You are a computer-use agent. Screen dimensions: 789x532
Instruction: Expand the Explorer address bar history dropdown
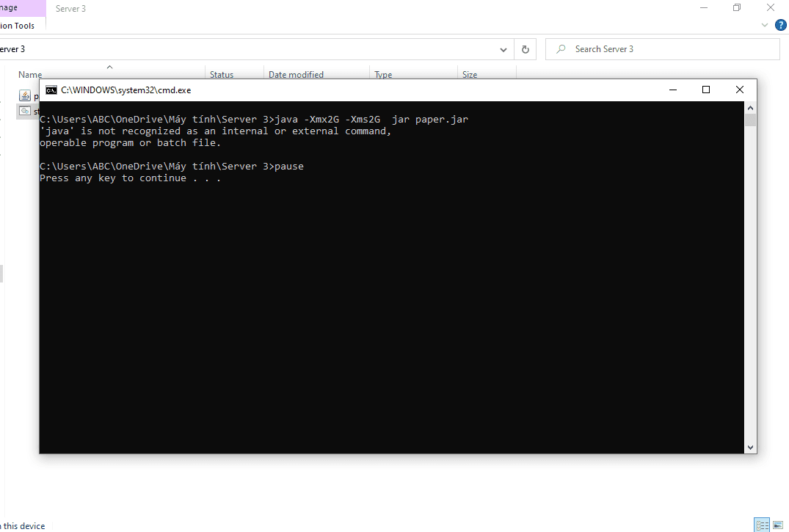(503, 49)
